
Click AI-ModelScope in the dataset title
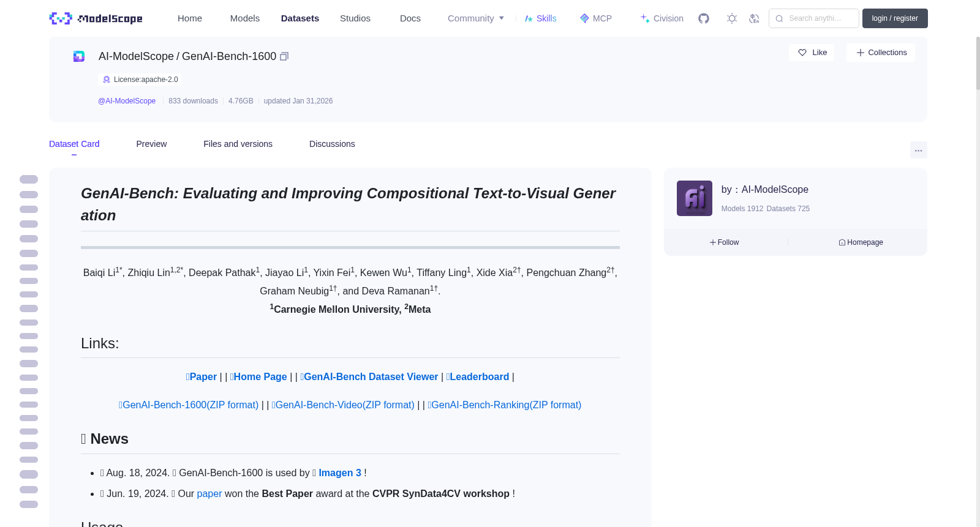pos(136,56)
